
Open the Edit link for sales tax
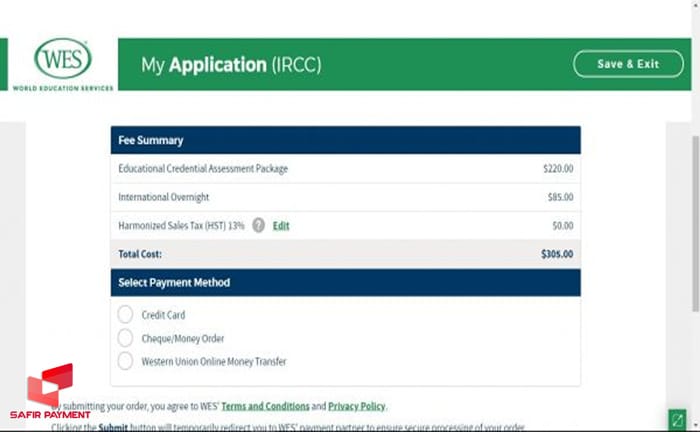pyautogui.click(x=281, y=226)
